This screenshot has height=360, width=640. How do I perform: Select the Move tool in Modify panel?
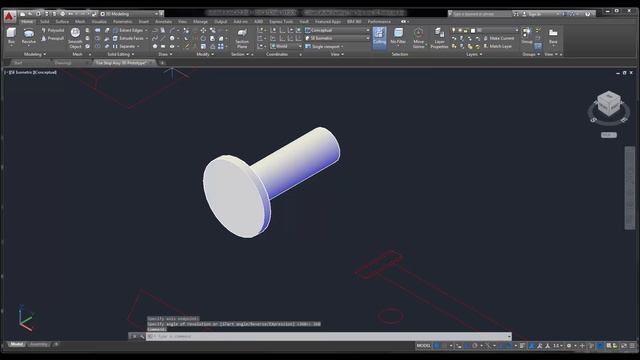pos(203,30)
